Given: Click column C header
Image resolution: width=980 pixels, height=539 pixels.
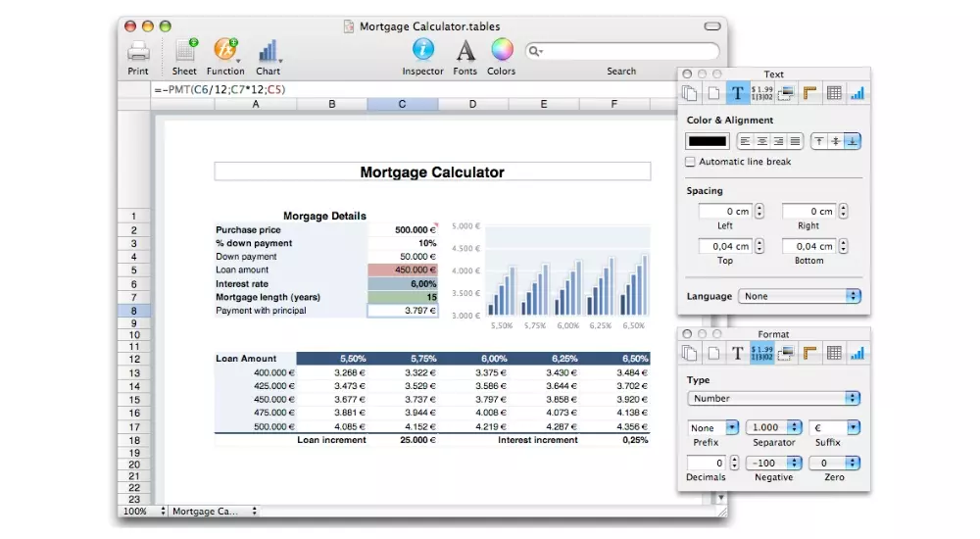Looking at the screenshot, I should pyautogui.click(x=402, y=104).
